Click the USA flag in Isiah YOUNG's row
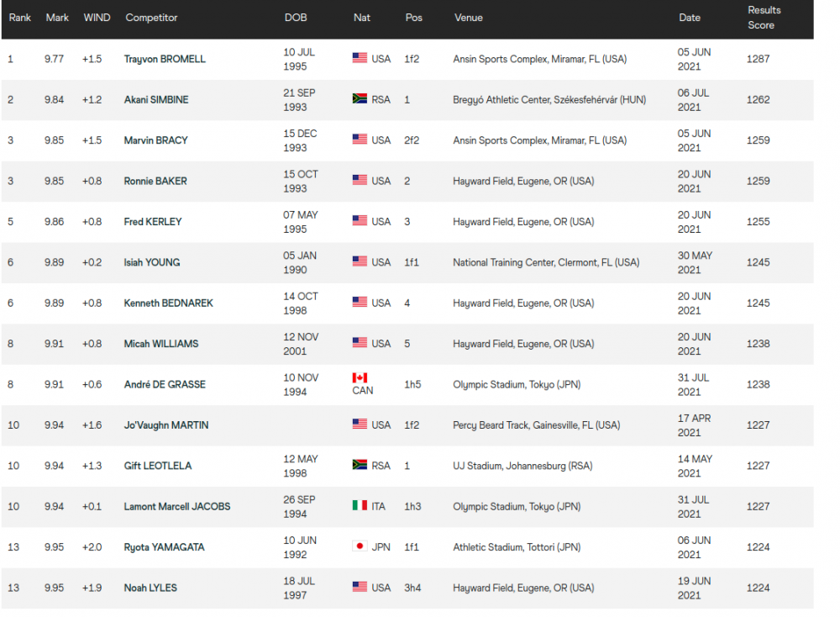 point(360,261)
